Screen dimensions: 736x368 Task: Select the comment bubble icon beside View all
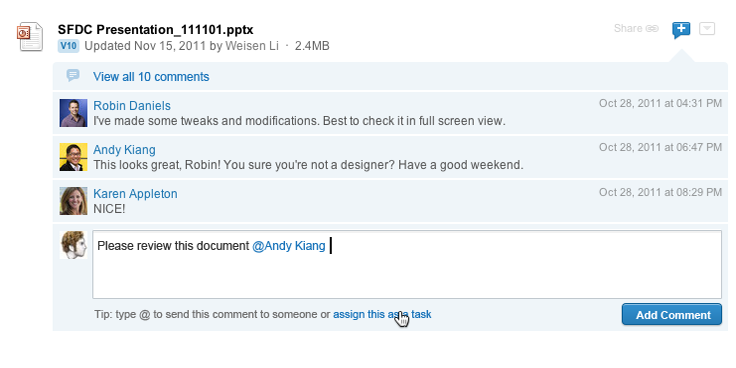point(73,75)
